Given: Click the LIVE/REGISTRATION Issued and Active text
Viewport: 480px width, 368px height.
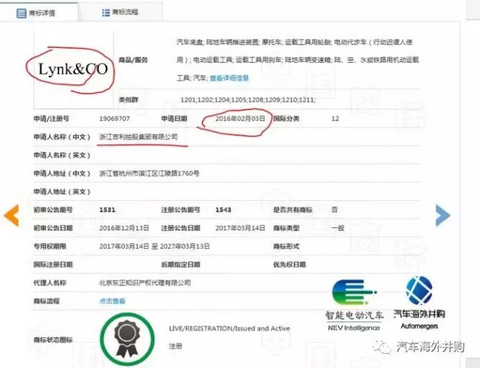Looking at the screenshot, I should coord(229,328).
